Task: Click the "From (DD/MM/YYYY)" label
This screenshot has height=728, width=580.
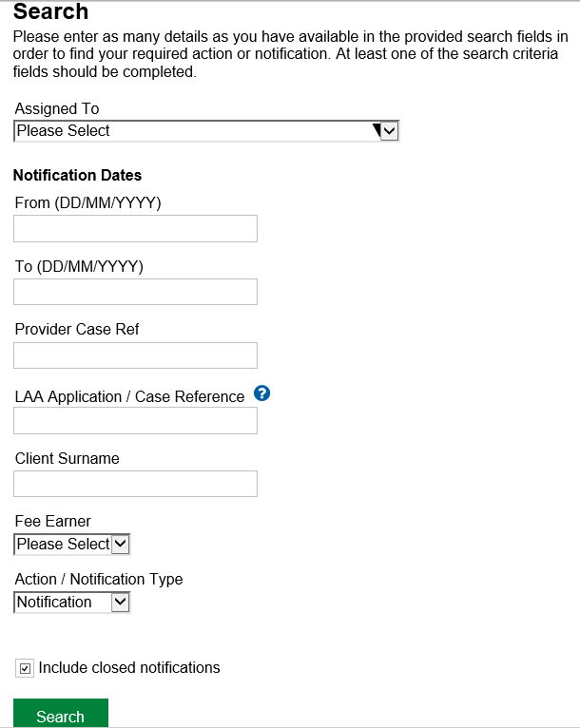Action: [88, 203]
